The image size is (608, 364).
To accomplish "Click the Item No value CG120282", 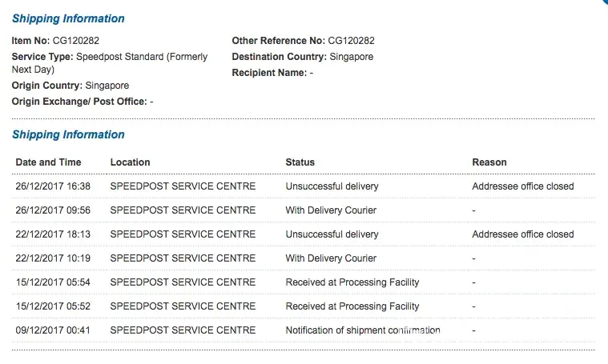I will (76, 40).
